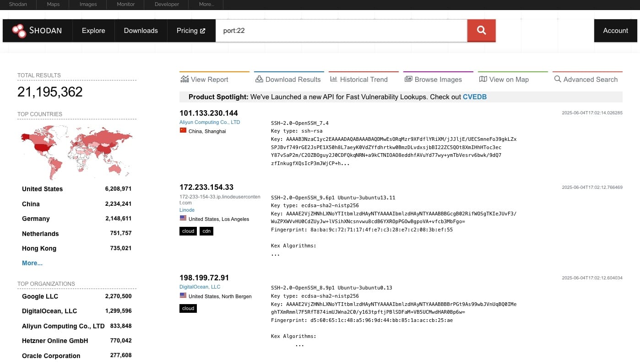640x364 pixels.
Task: Open Advanced Search via the magnifier icon
Action: [x=558, y=79]
